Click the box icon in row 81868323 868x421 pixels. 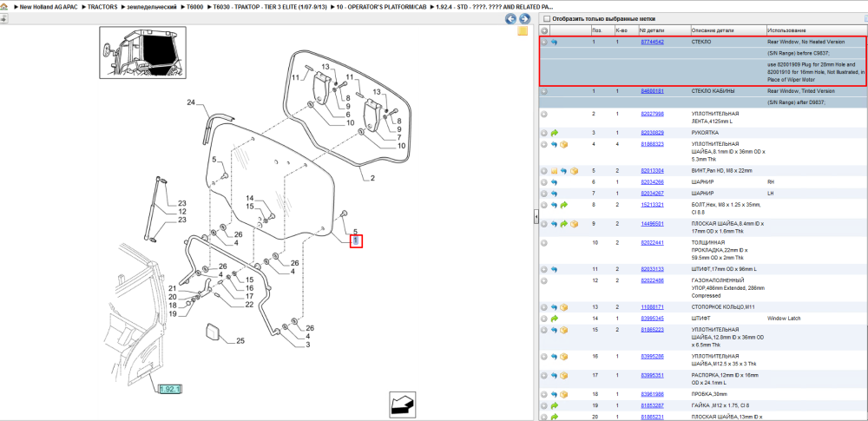point(564,144)
